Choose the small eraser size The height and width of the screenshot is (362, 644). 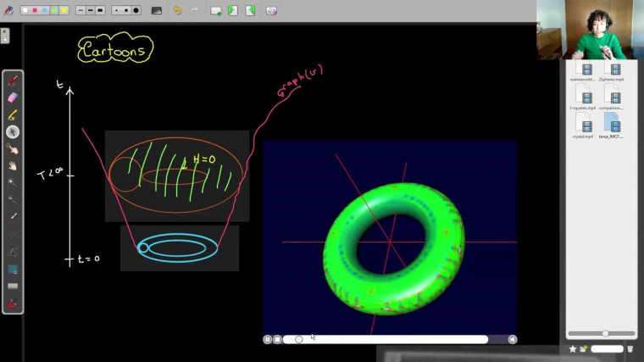click(117, 10)
